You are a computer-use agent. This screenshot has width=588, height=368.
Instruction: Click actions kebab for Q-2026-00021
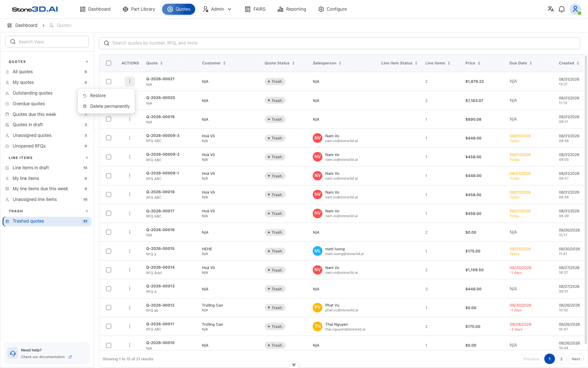click(130, 81)
